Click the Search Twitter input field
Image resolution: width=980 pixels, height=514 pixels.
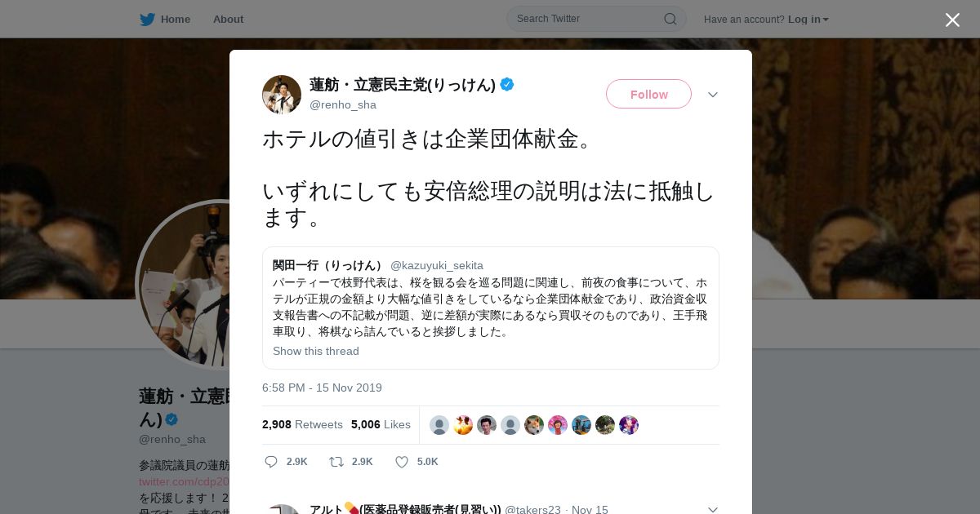pos(596,19)
